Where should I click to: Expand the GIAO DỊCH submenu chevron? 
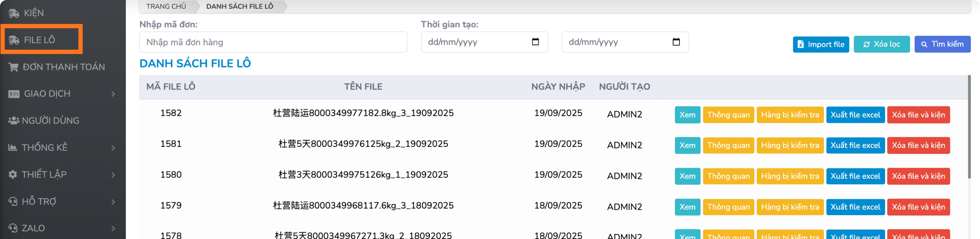(x=113, y=94)
